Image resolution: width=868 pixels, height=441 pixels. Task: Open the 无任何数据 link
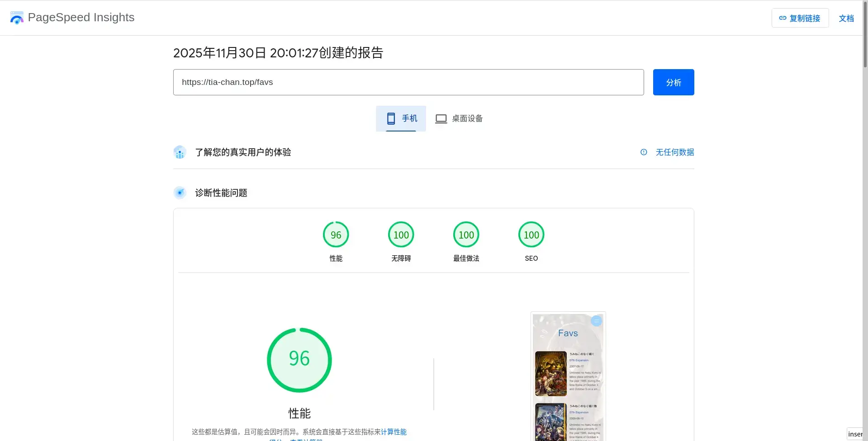pyautogui.click(x=675, y=152)
